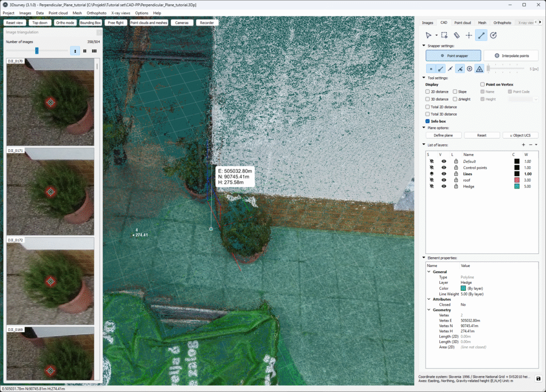Adjust the number of images slider

pyautogui.click(x=37, y=51)
